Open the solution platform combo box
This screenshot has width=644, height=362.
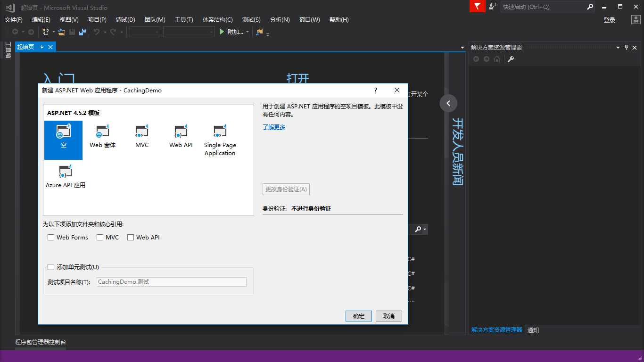click(189, 32)
